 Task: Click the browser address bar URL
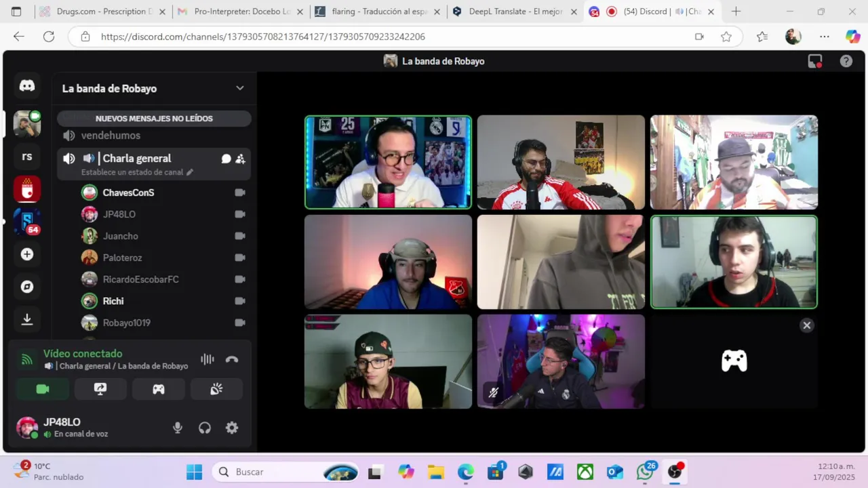263,37
